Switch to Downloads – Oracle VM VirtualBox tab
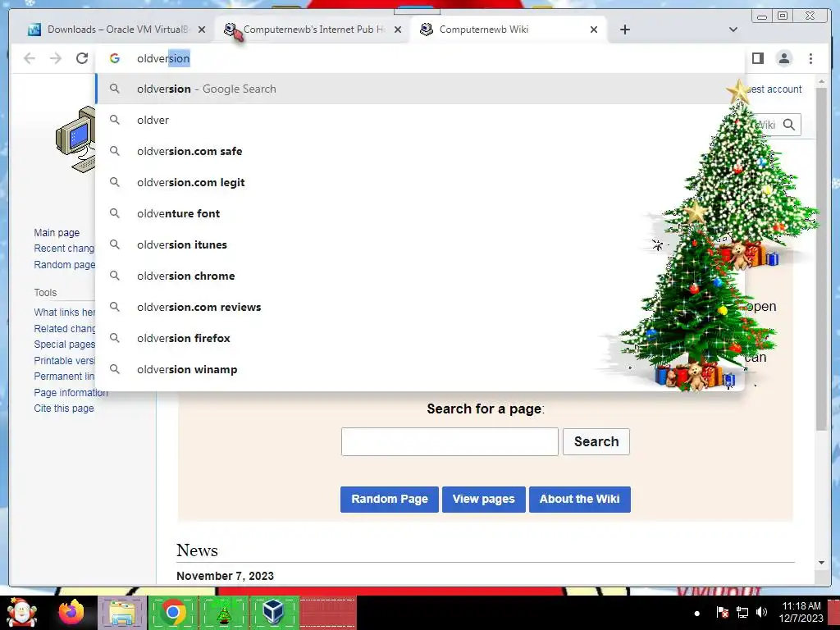Image resolution: width=840 pixels, height=630 pixels. click(116, 30)
